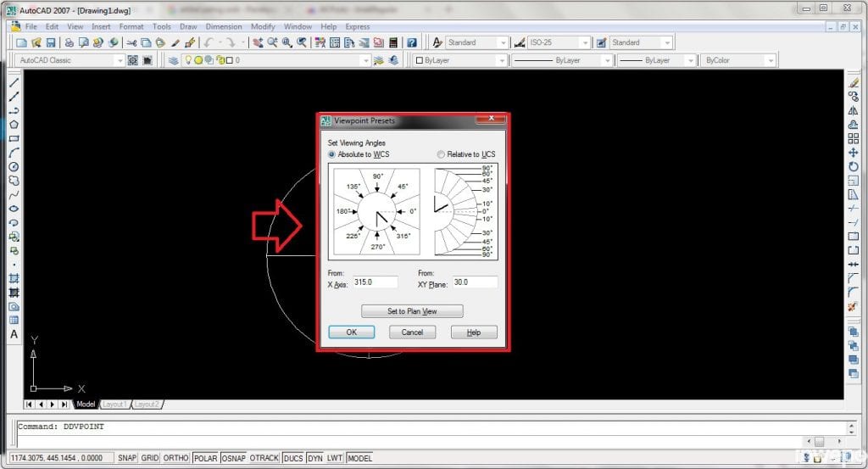Select the Line tool in Draw toolbar
The image size is (868, 469).
tap(14, 83)
